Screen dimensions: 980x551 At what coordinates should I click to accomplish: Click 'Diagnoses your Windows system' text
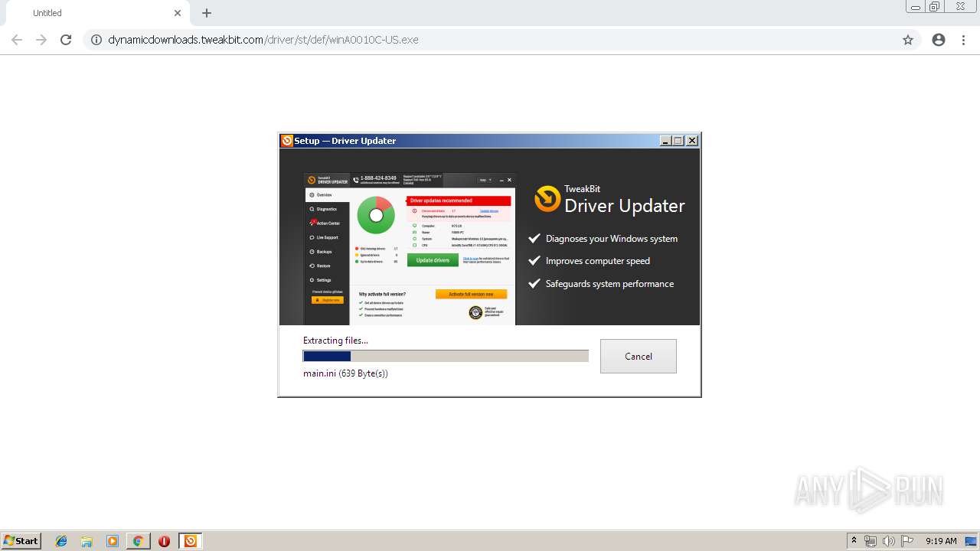[x=612, y=239]
